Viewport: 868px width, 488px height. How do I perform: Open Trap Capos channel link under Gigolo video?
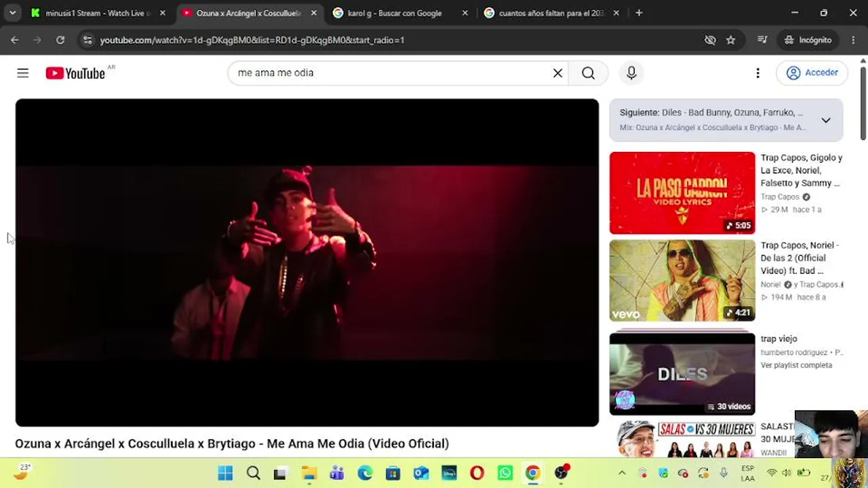click(780, 197)
